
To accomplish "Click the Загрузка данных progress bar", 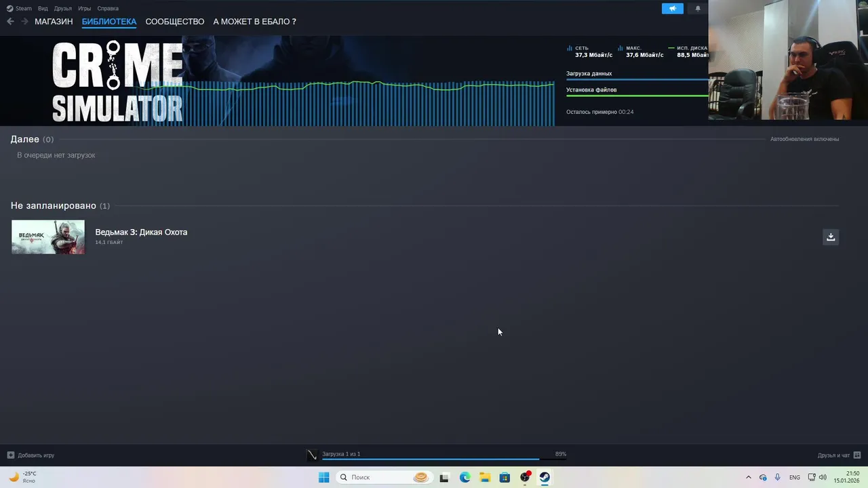I will tap(637, 79).
